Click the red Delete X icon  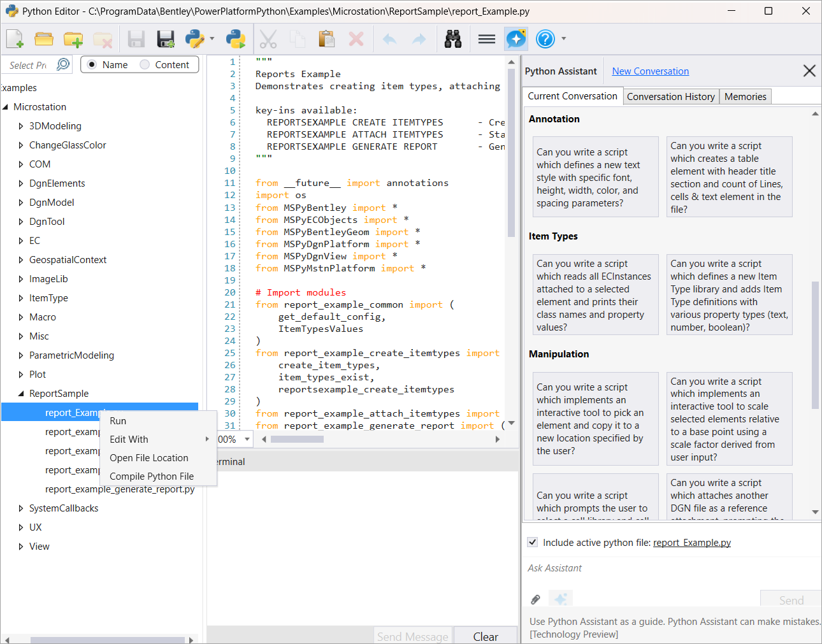(x=356, y=39)
